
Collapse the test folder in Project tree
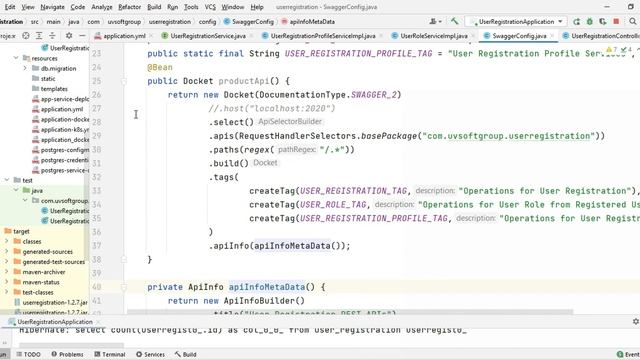point(7,180)
